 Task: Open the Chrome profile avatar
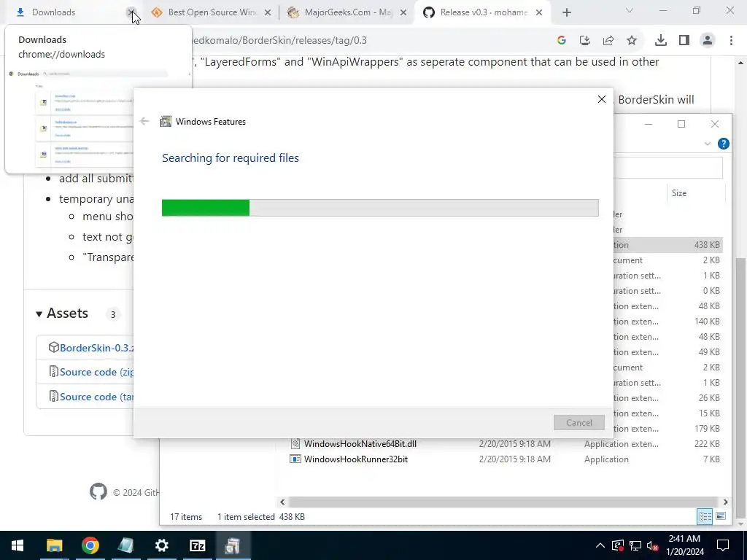click(x=708, y=41)
